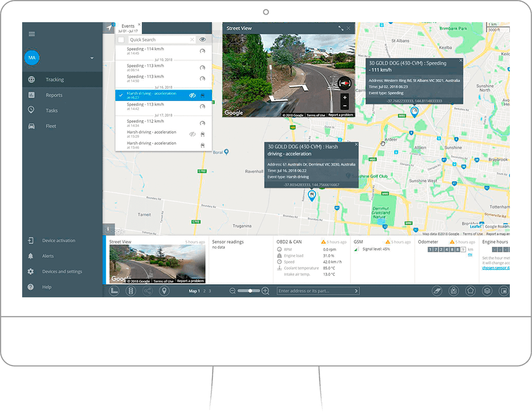This screenshot has height=414, width=532.
Task: Select the Events tab
Action: 128,28
